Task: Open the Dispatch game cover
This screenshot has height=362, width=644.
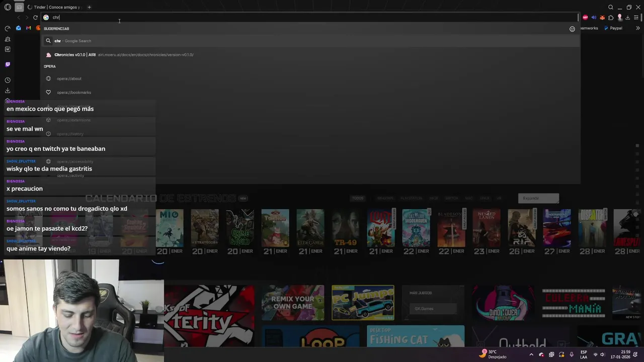Action: [x=592, y=228]
